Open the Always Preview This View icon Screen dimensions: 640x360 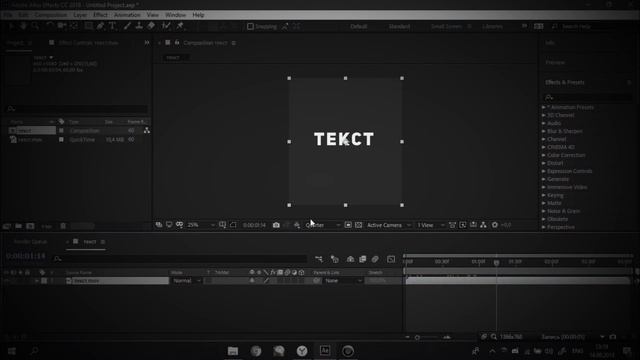pos(159,225)
